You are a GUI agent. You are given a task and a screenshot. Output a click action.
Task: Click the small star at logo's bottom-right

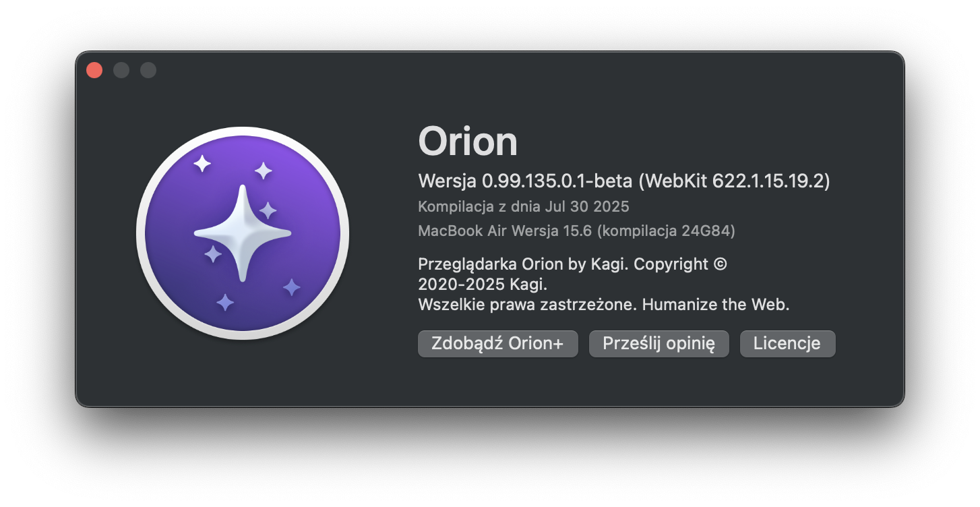point(291,288)
